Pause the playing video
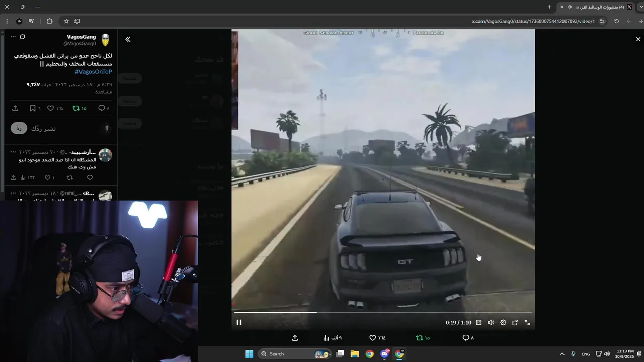The height and width of the screenshot is (362, 644). [x=239, y=323]
